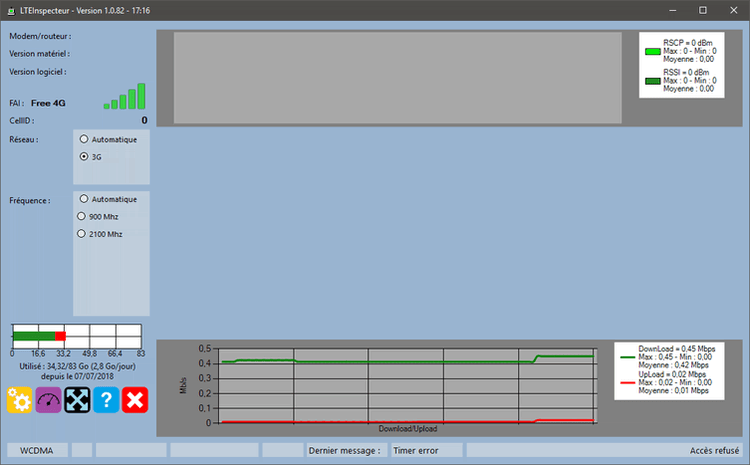Click the green signal strength bars
Viewport: 750px width, 465px height.
[x=125, y=97]
